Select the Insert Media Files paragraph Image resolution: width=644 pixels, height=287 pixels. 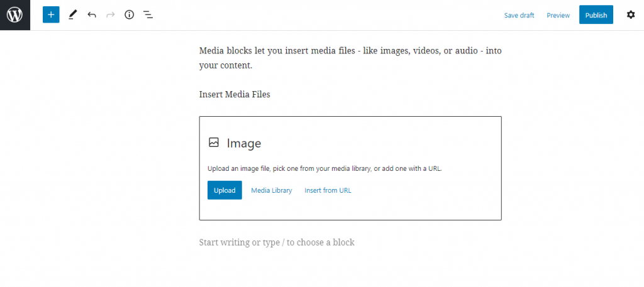click(235, 95)
